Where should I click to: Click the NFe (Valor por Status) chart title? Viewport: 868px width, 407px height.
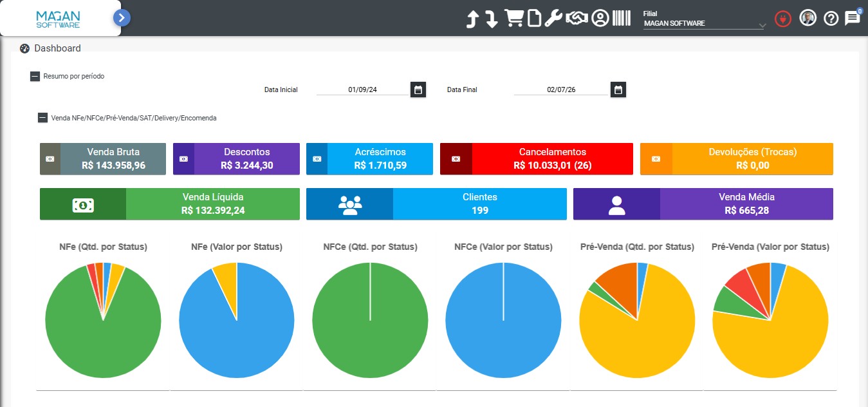[237, 247]
